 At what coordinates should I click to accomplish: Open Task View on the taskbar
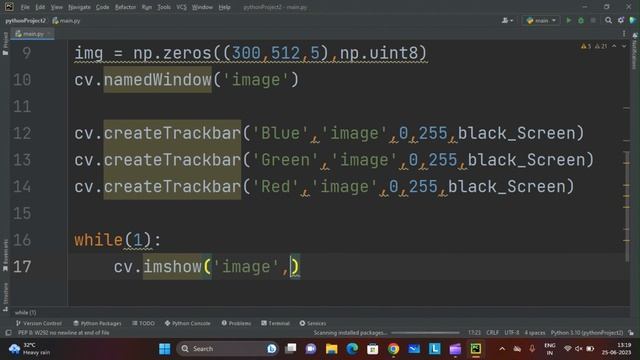point(291,349)
